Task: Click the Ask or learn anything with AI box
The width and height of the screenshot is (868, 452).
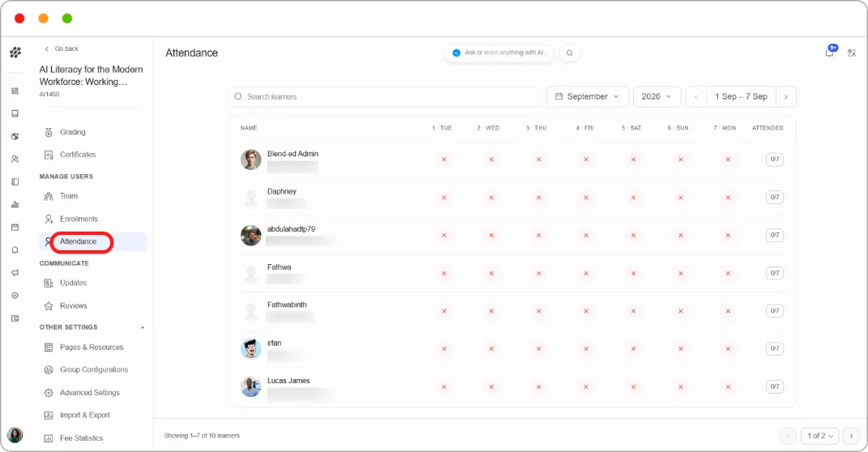Action: coord(498,53)
